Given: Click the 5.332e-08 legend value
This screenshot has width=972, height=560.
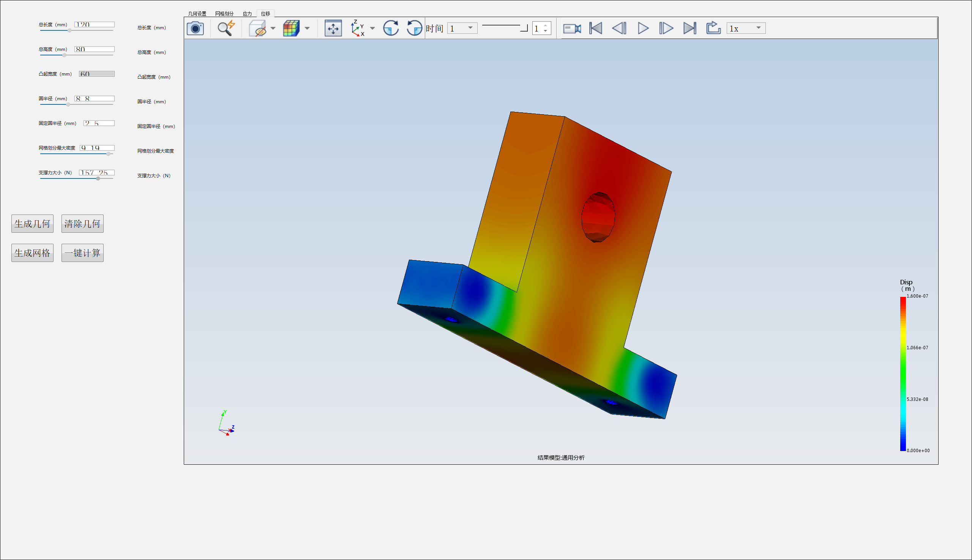Looking at the screenshot, I should coord(917,399).
